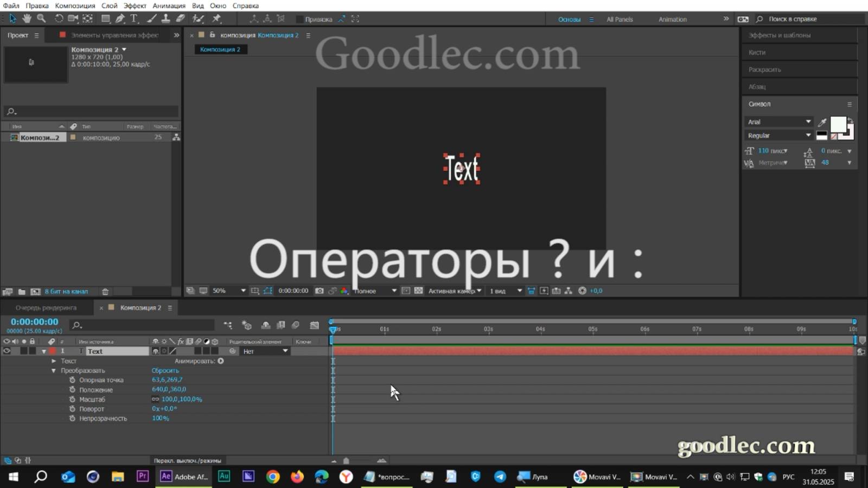Select the Brush tool
868x488 pixels.
151,18
